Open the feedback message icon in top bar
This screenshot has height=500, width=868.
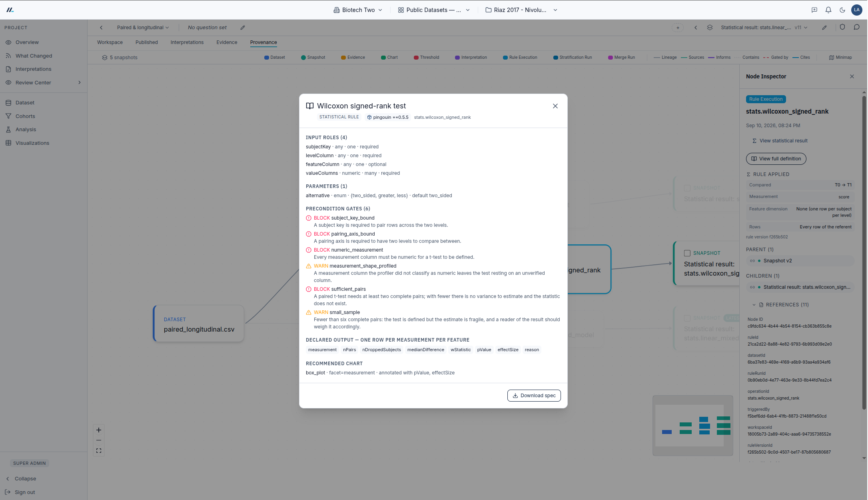[x=814, y=10]
